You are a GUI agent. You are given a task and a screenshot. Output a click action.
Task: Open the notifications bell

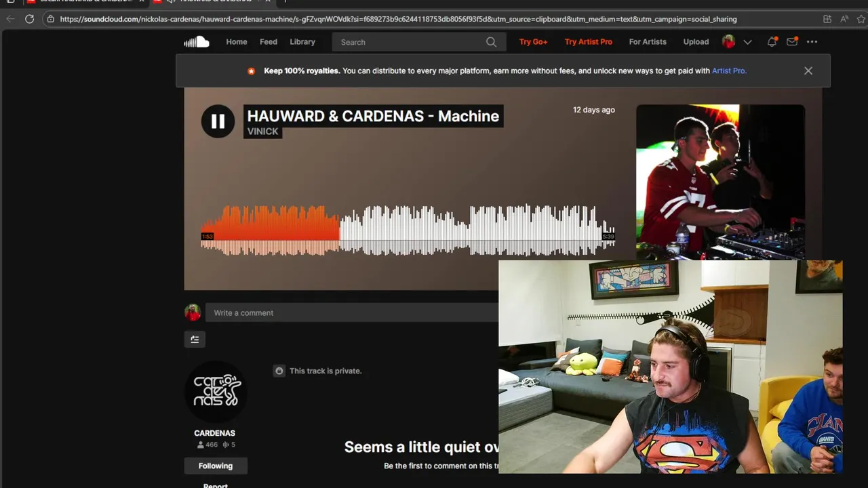click(772, 42)
